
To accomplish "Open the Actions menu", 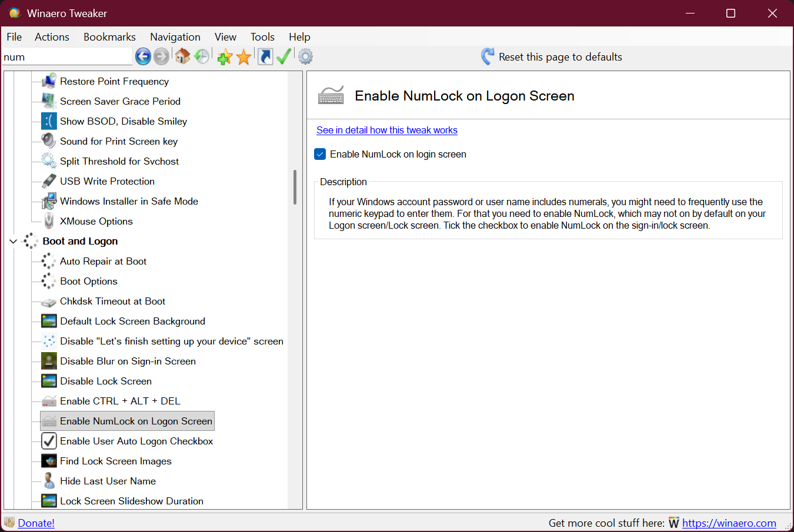I will click(52, 37).
